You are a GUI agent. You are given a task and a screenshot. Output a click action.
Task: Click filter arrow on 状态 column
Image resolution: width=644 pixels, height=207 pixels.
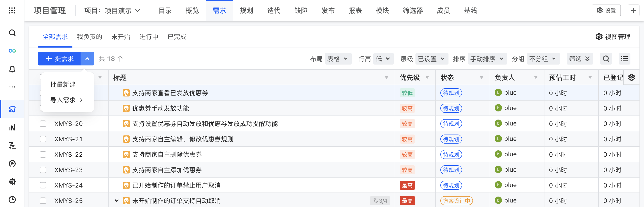pos(481,78)
